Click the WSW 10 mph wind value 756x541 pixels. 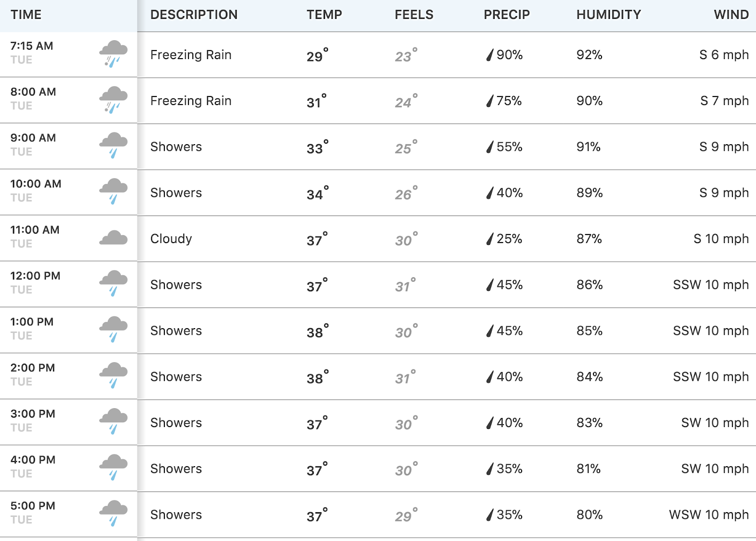click(x=709, y=515)
